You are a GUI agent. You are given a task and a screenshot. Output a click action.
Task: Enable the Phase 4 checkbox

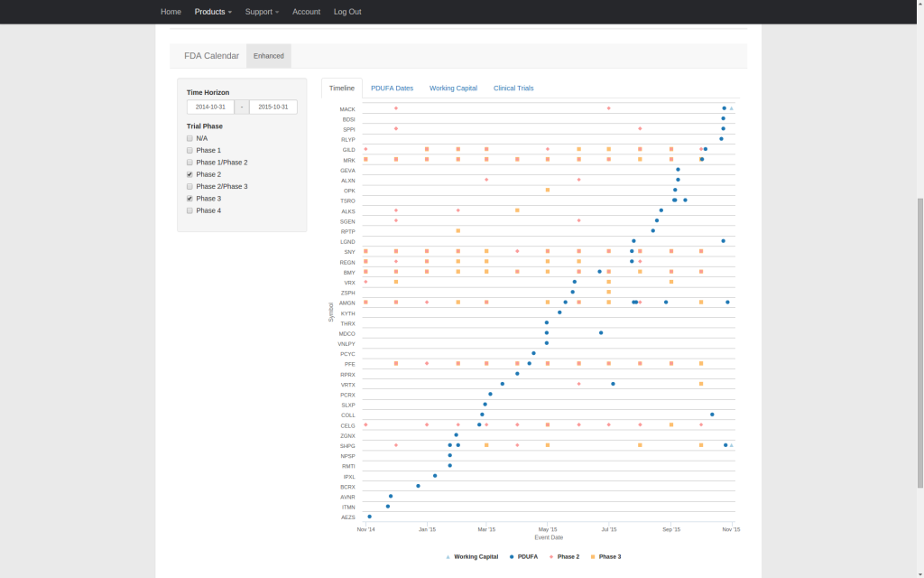(x=189, y=210)
